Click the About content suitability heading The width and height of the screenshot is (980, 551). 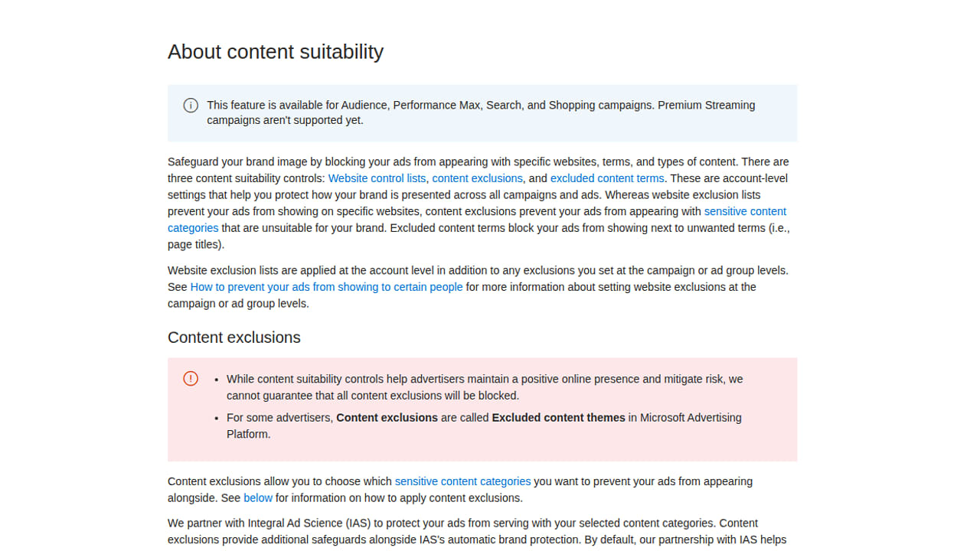click(x=276, y=51)
